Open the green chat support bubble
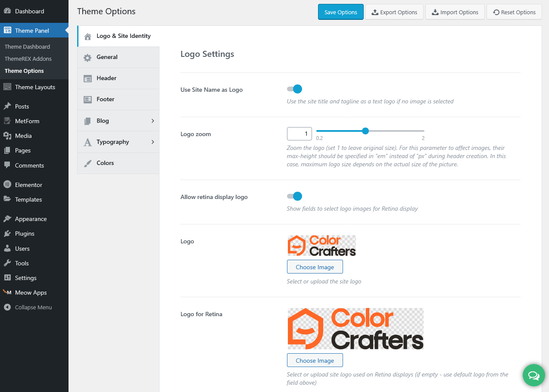Viewport: 549px width, 392px height. tap(534, 376)
